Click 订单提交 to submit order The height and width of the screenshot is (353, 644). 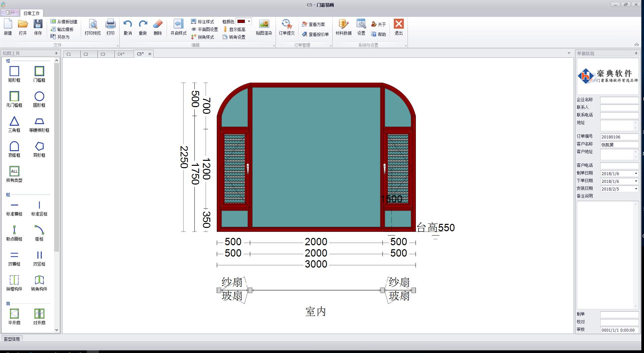pyautogui.click(x=287, y=27)
